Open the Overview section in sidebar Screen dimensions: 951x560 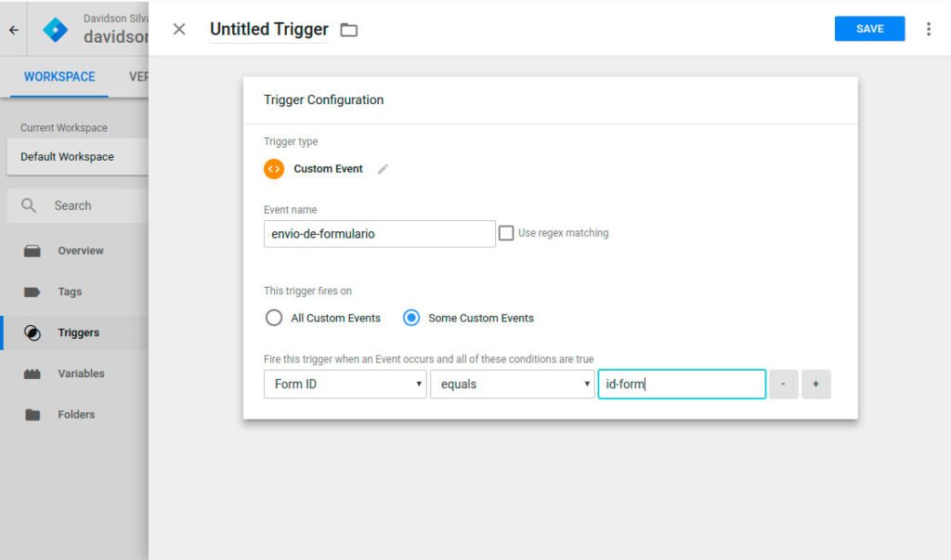tap(81, 250)
